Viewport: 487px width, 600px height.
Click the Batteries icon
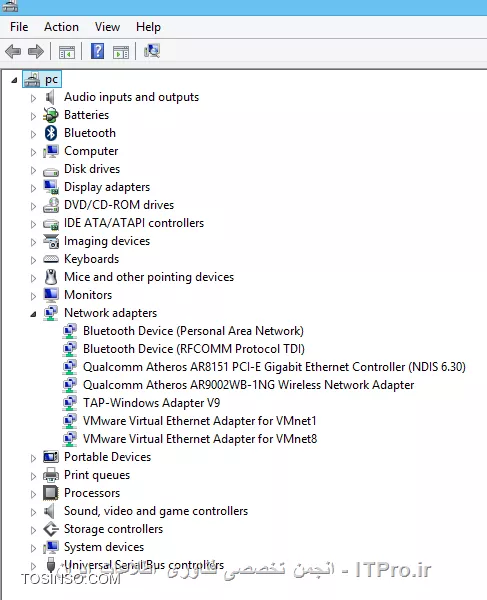50,115
